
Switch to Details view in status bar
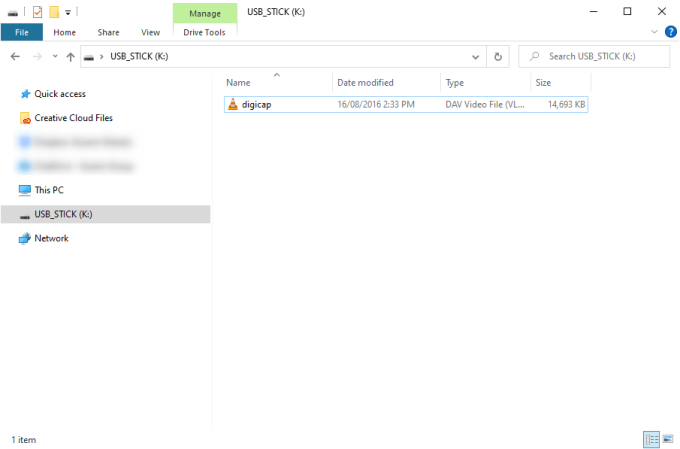coord(651,439)
